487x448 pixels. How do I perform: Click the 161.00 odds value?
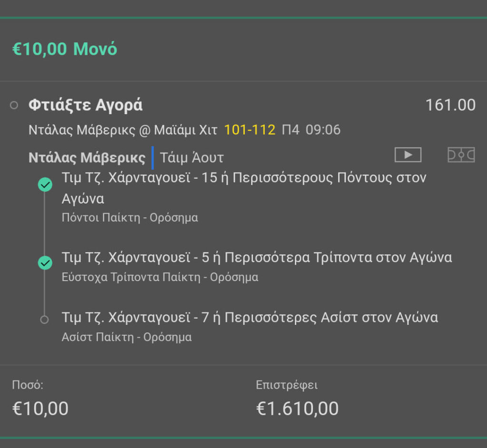tap(450, 105)
